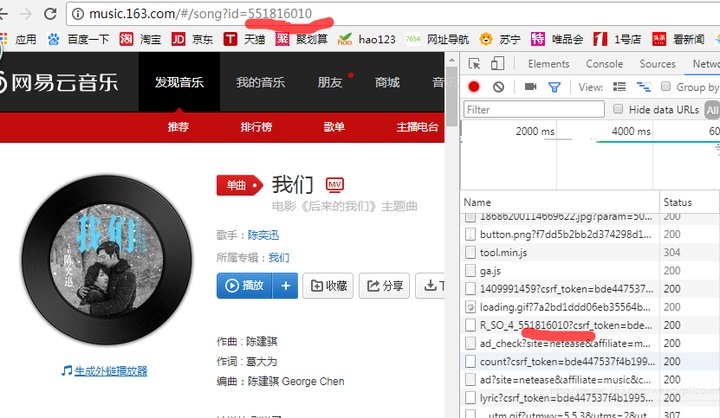Image resolution: width=720 pixels, height=418 pixels.
Task: Click the network Filter text field
Action: (x=534, y=109)
